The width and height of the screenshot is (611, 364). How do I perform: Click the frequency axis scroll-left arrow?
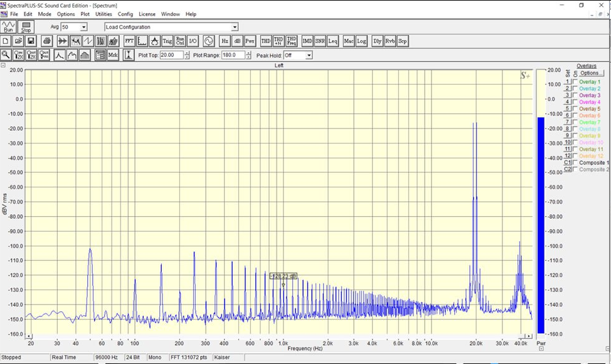click(29, 336)
